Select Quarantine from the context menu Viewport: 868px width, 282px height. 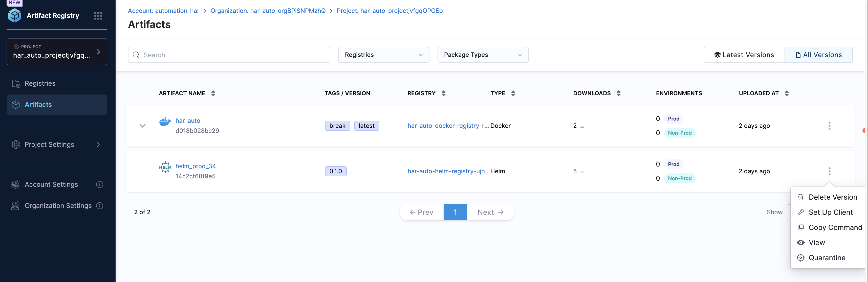pyautogui.click(x=827, y=258)
